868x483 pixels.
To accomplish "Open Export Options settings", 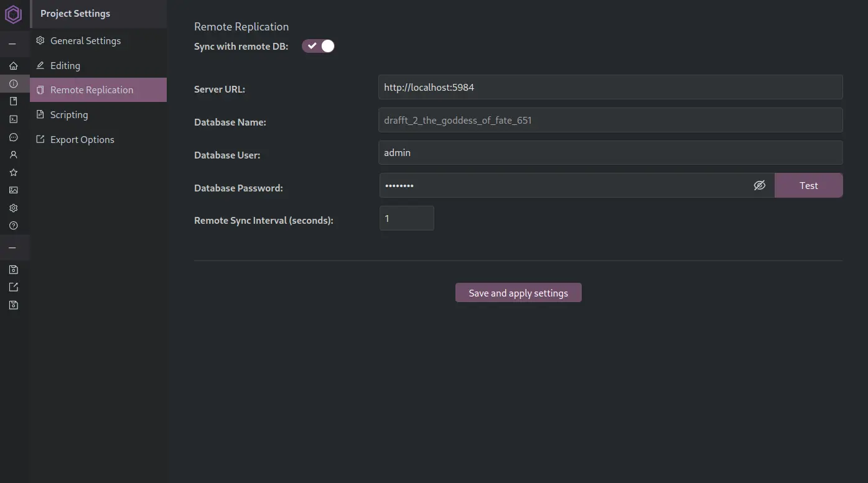I will coord(82,139).
